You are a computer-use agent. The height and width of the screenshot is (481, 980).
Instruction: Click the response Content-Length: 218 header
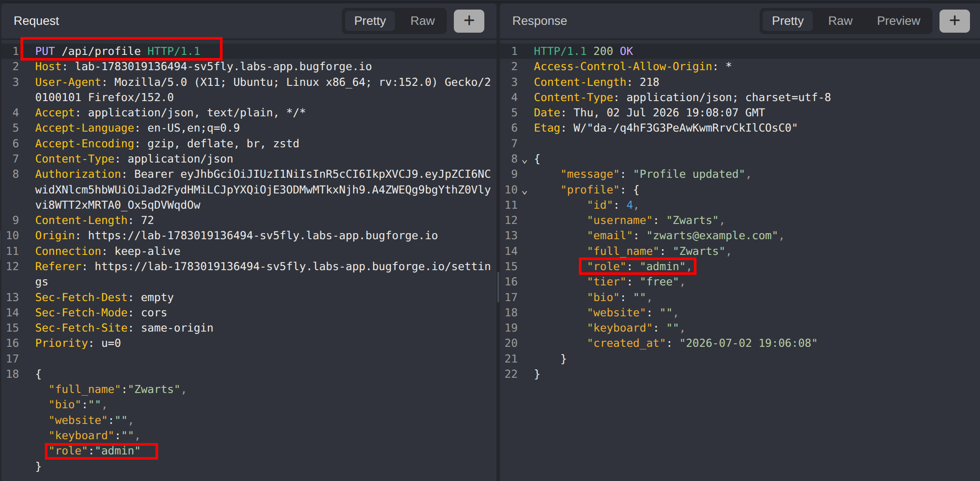point(597,82)
